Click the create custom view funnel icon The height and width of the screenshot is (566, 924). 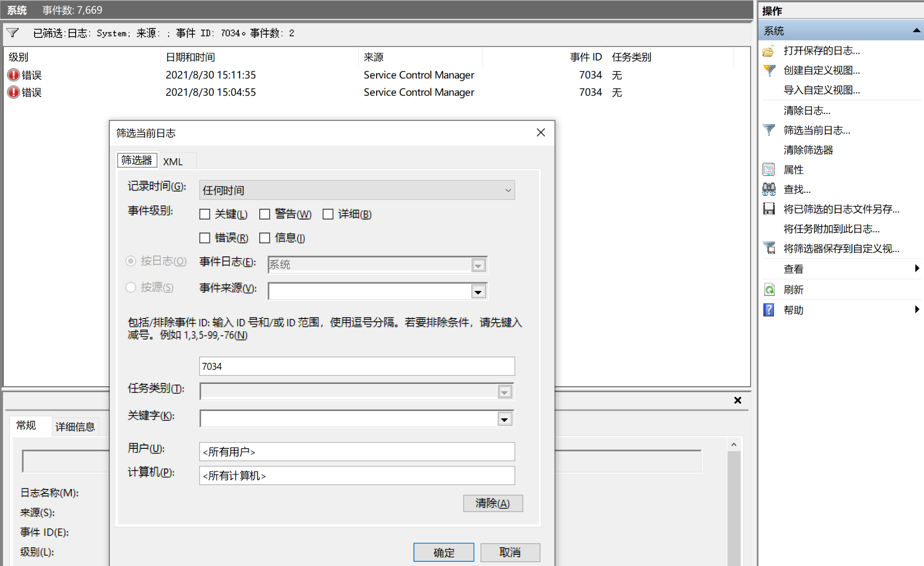coord(769,71)
